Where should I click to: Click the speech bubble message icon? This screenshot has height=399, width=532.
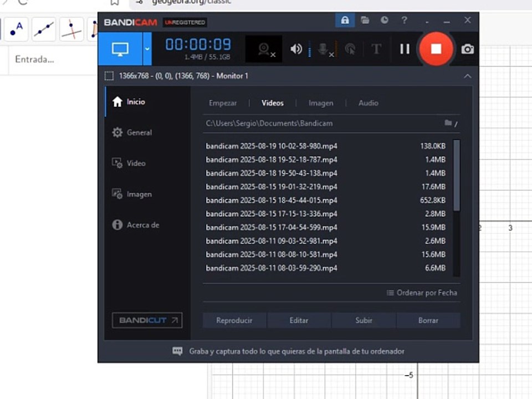(x=177, y=351)
